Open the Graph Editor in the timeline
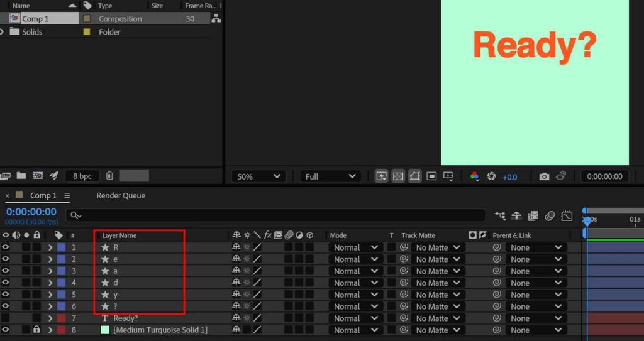This screenshot has width=644, height=341. [x=567, y=216]
